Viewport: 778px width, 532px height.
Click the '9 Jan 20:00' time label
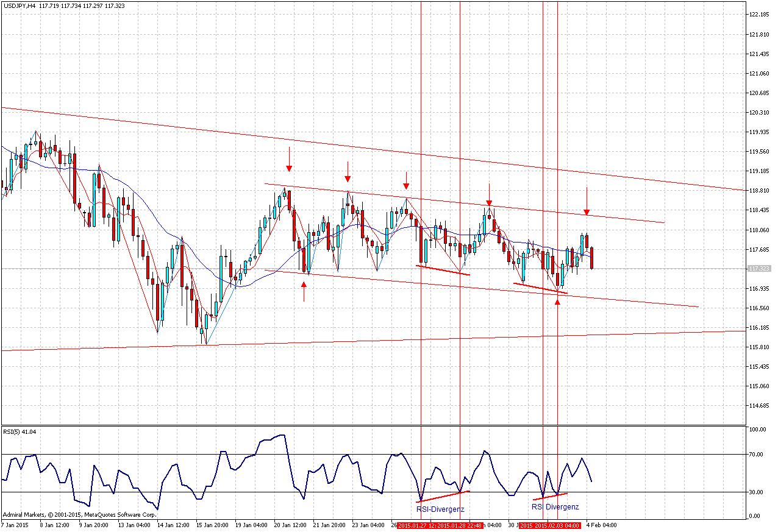coord(93,525)
